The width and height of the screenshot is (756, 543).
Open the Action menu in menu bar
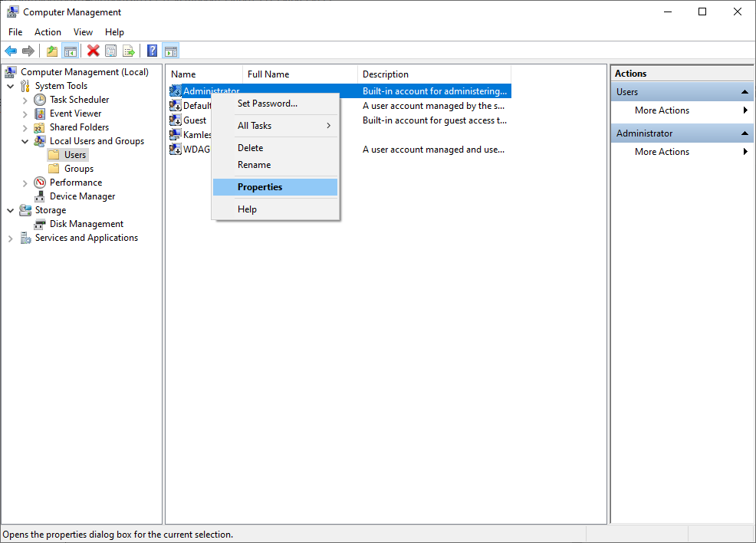[x=48, y=31]
